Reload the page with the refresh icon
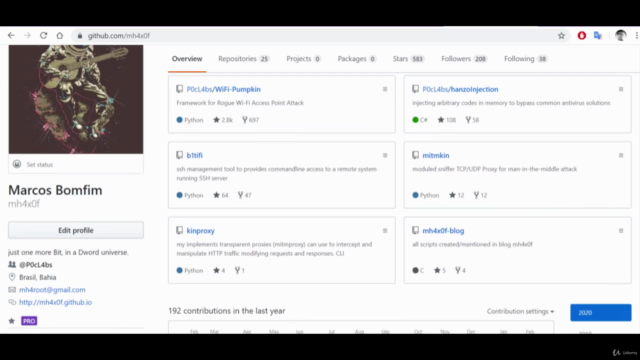This screenshot has width=640, height=360. pyautogui.click(x=43, y=36)
